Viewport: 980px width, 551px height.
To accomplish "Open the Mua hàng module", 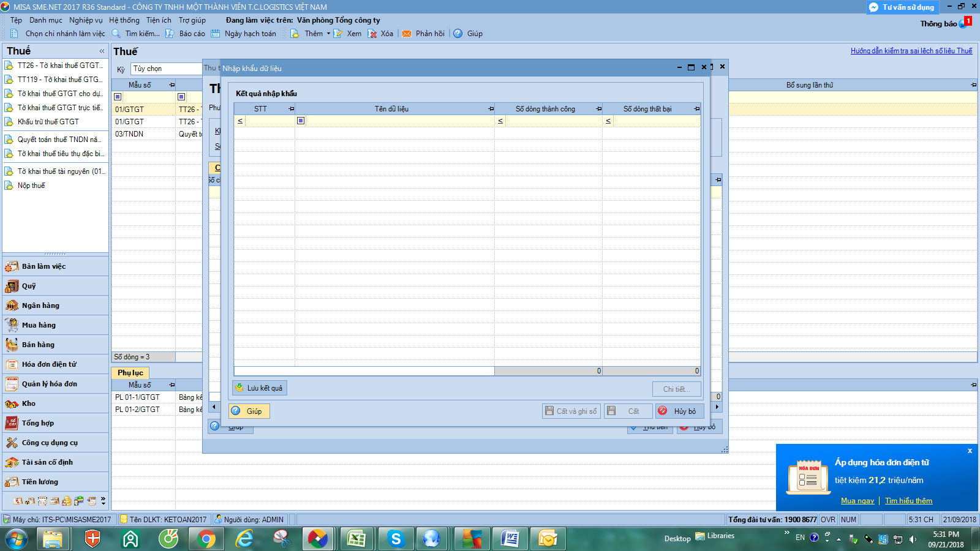I will coord(55,325).
